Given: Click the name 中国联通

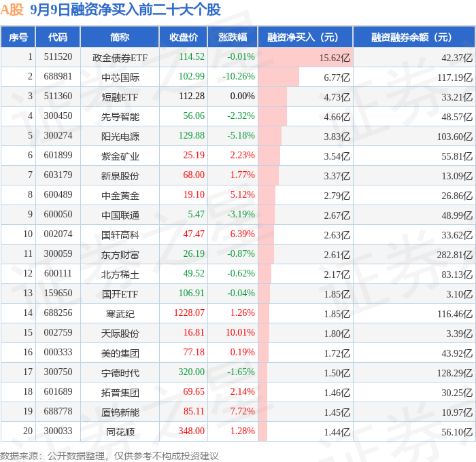Looking at the screenshot, I should point(120,215).
